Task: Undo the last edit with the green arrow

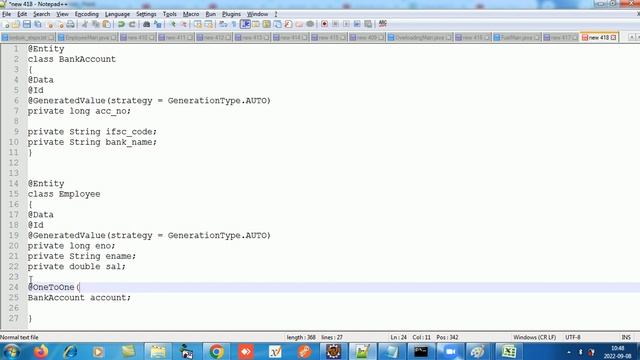Action: (x=121, y=24)
